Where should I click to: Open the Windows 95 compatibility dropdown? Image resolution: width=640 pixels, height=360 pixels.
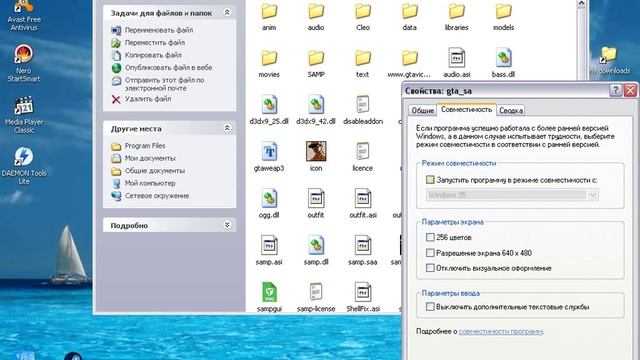[512, 195]
